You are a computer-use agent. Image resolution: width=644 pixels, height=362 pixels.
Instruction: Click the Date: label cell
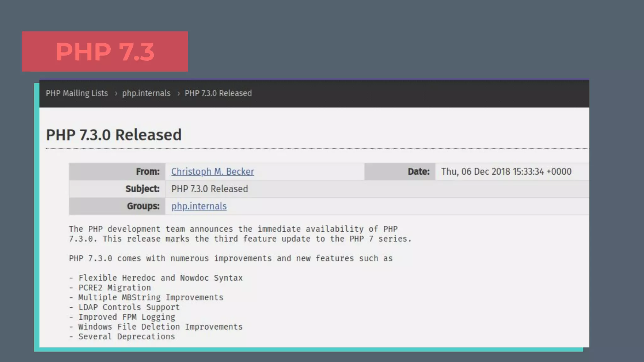400,172
